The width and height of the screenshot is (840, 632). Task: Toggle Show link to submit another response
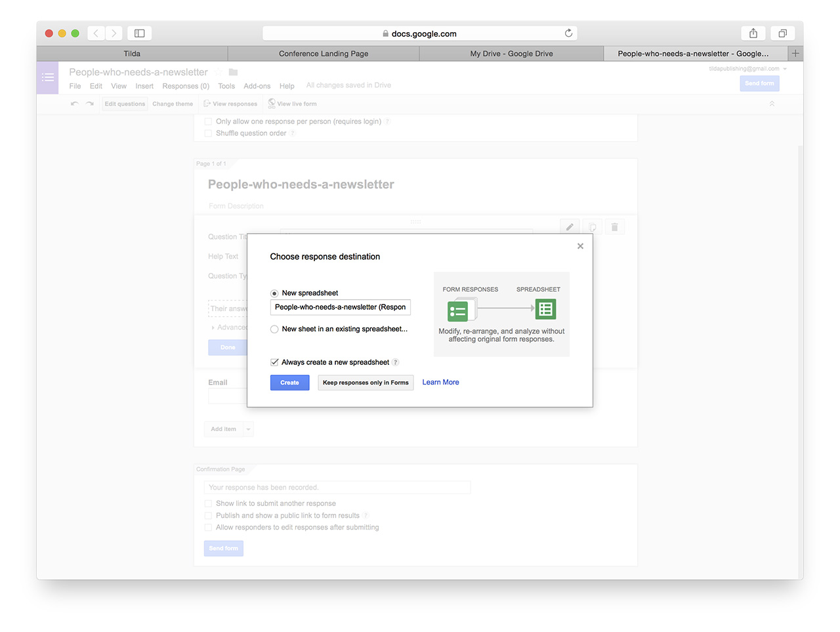coord(208,503)
